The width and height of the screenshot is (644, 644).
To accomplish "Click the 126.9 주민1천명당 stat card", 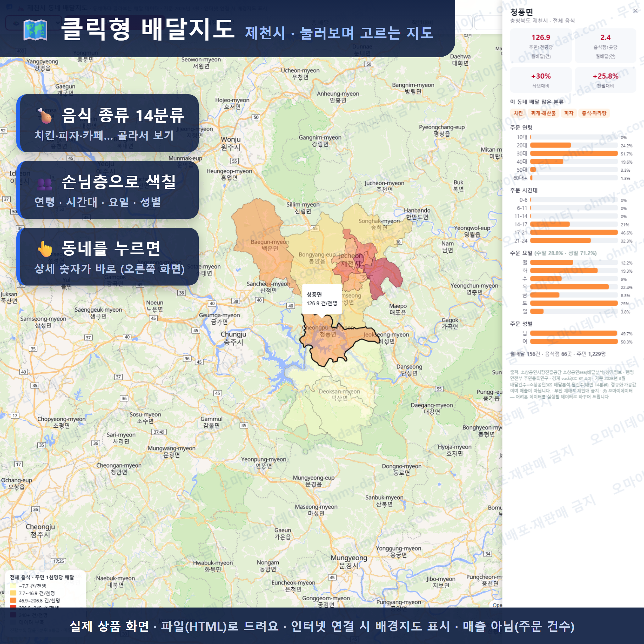I will click(541, 46).
